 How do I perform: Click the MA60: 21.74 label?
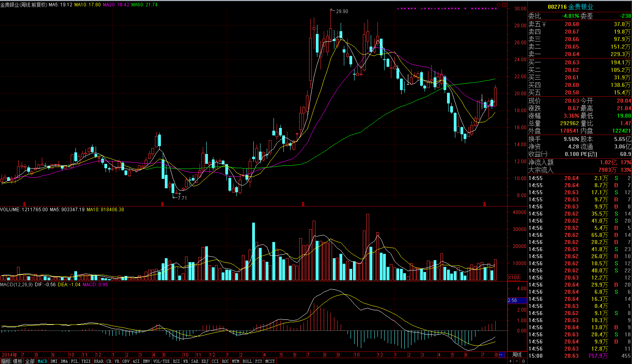[144, 5]
